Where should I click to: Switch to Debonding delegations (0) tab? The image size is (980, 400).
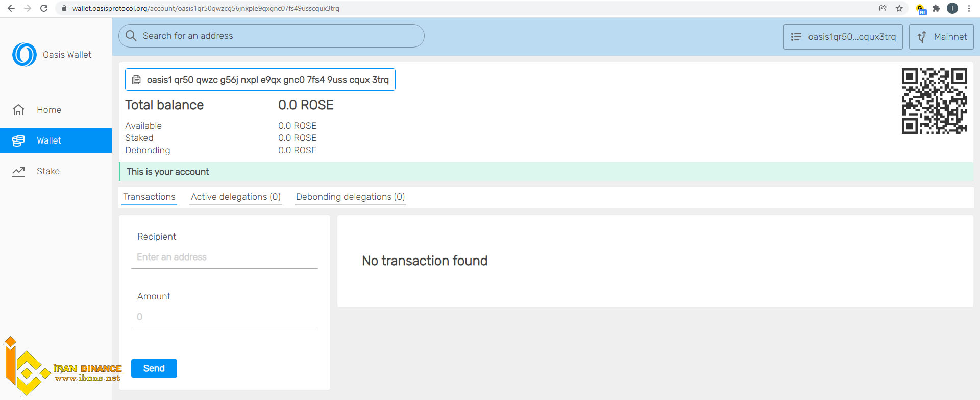pos(350,197)
